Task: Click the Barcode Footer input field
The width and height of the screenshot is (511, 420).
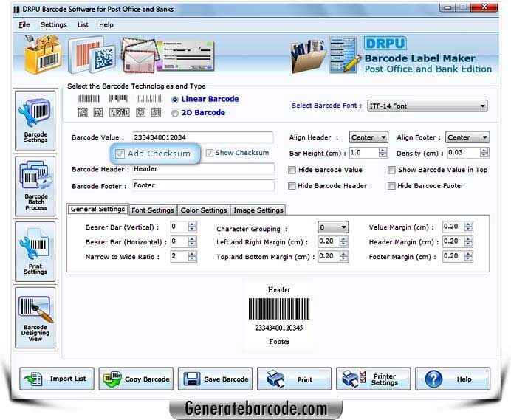Action: (x=203, y=185)
